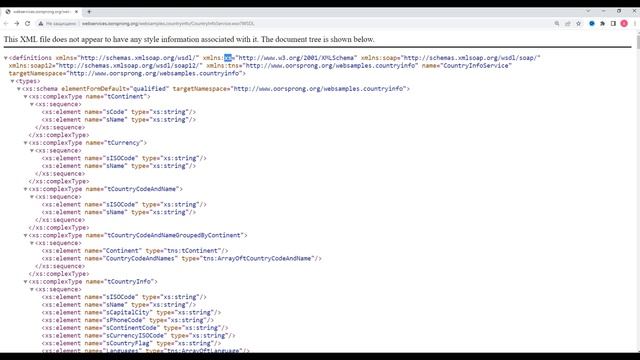Go back to the previous page

tap(6, 24)
